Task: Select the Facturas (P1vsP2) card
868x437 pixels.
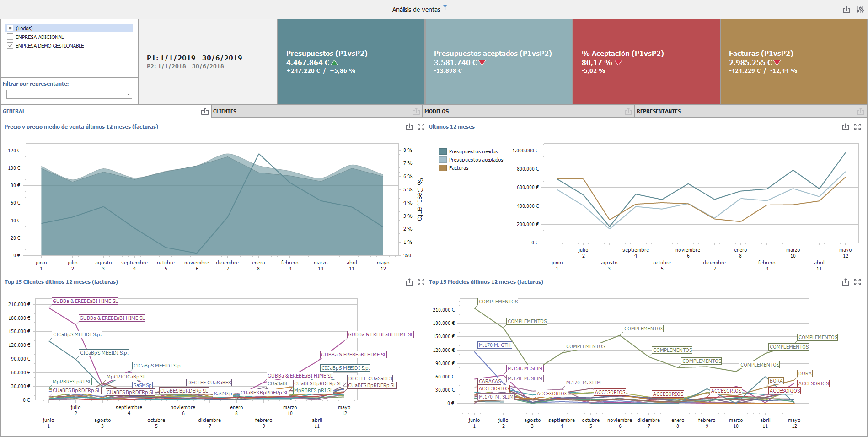Action: tap(794, 62)
